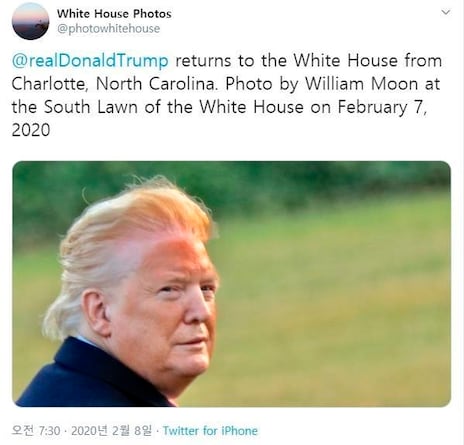This screenshot has height=445, width=464.
Task: Click the year 2020 ending the tweet text
Action: (x=31, y=130)
